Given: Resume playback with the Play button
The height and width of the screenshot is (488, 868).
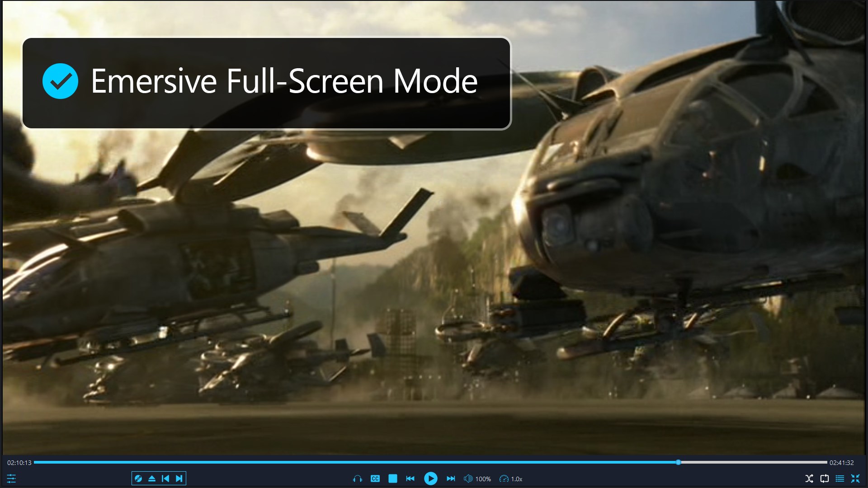Looking at the screenshot, I should point(431,478).
